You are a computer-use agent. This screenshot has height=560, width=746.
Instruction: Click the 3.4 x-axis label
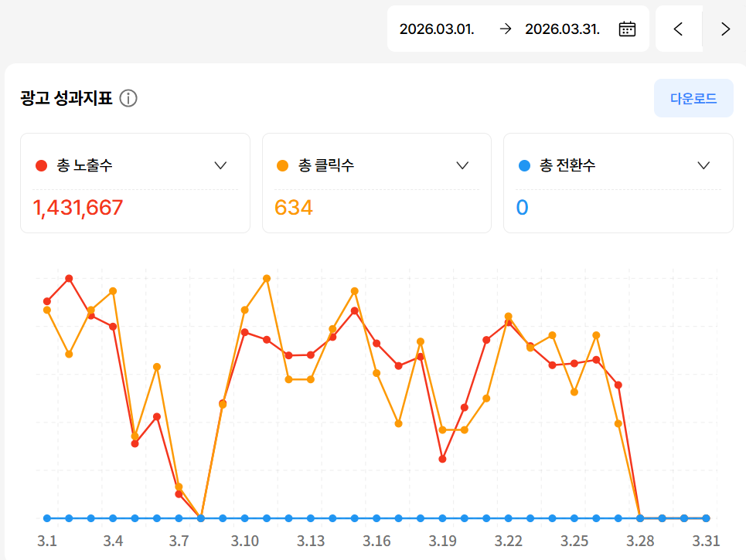tap(113, 541)
